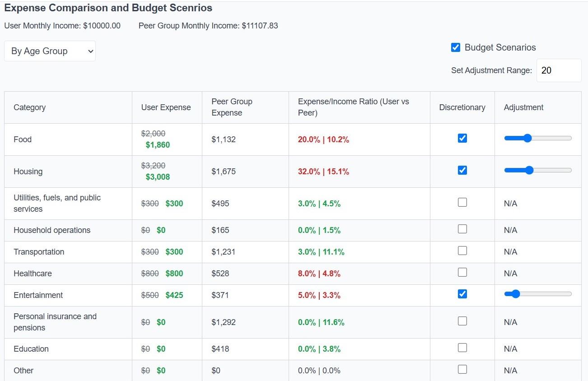Select the User Expense column header
This screenshot has width=588, height=381.
(x=167, y=107)
